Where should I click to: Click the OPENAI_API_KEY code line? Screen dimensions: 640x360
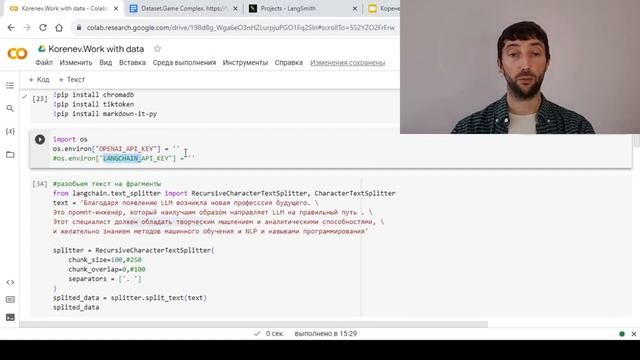116,149
